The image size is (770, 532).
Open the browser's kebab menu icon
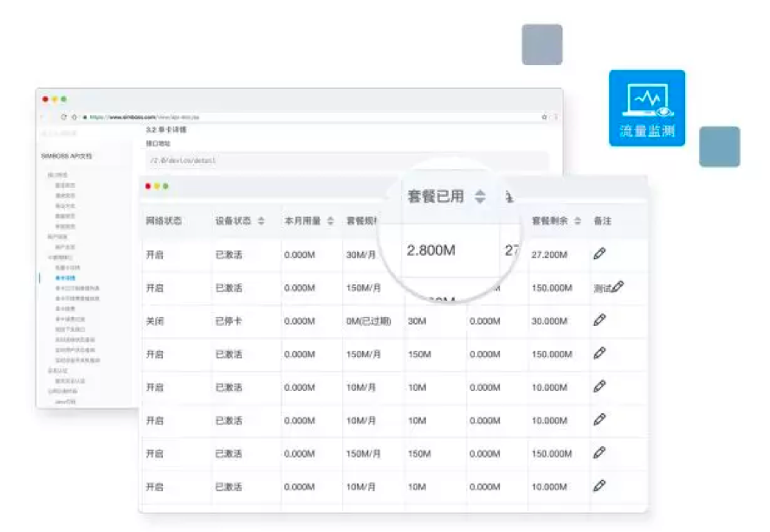coord(556,117)
